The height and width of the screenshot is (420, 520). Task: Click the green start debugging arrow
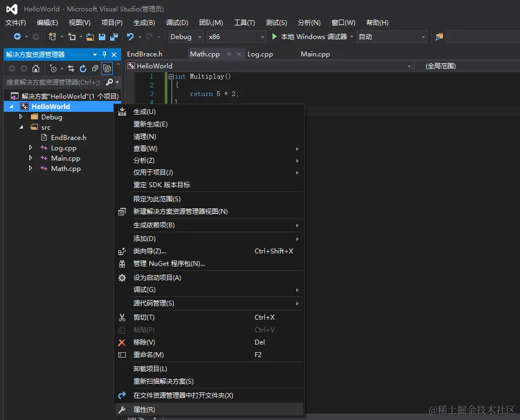(274, 36)
